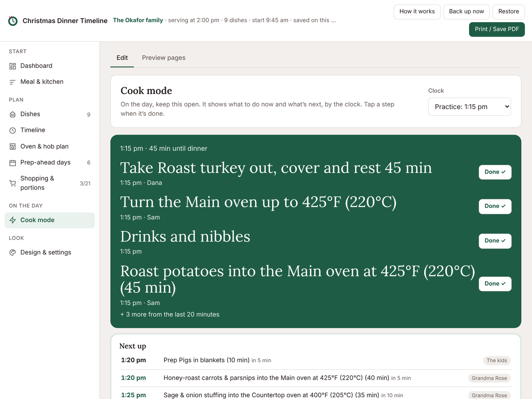The image size is (532, 399).
Task: Click the Design & settings palette icon
Action: click(12, 253)
